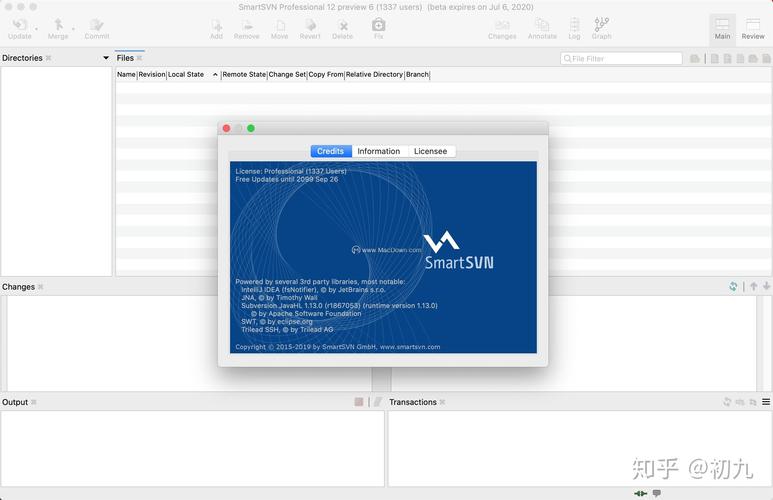Select the Credits tab in the dialog
Image resolution: width=773 pixels, height=500 pixels.
pos(330,151)
